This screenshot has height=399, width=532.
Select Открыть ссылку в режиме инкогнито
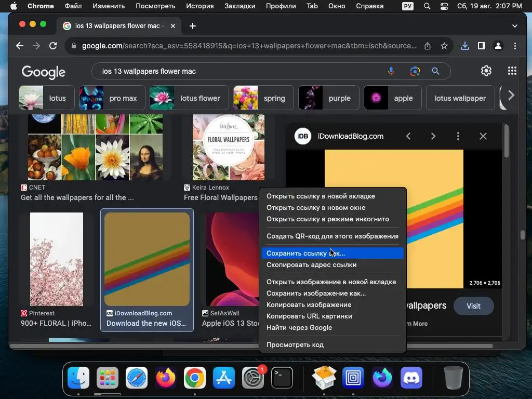(x=332, y=219)
